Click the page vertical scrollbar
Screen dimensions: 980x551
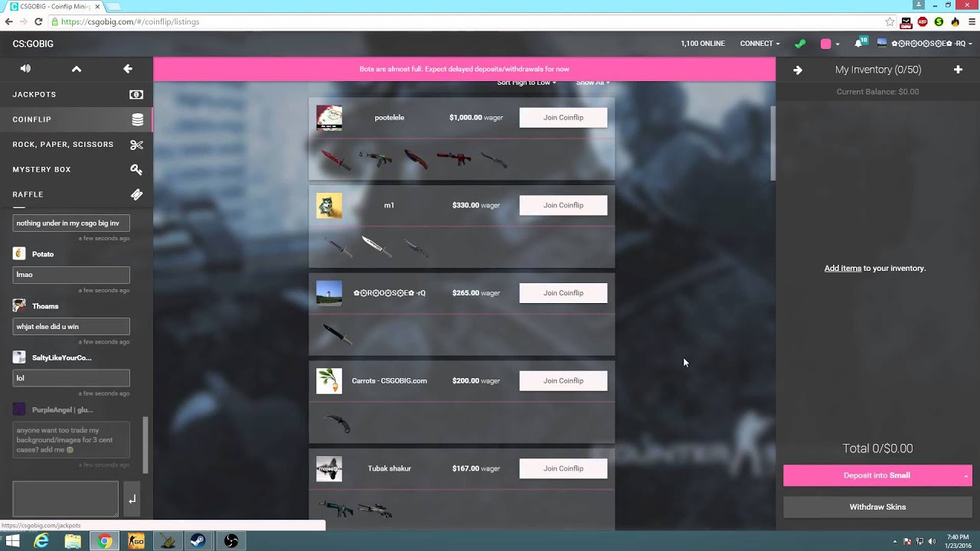click(x=773, y=143)
